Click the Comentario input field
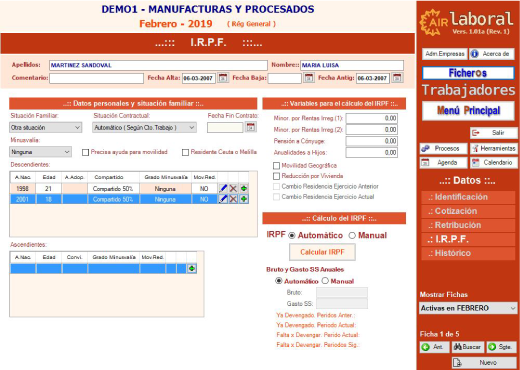The height and width of the screenshot is (370, 520). click(x=97, y=78)
